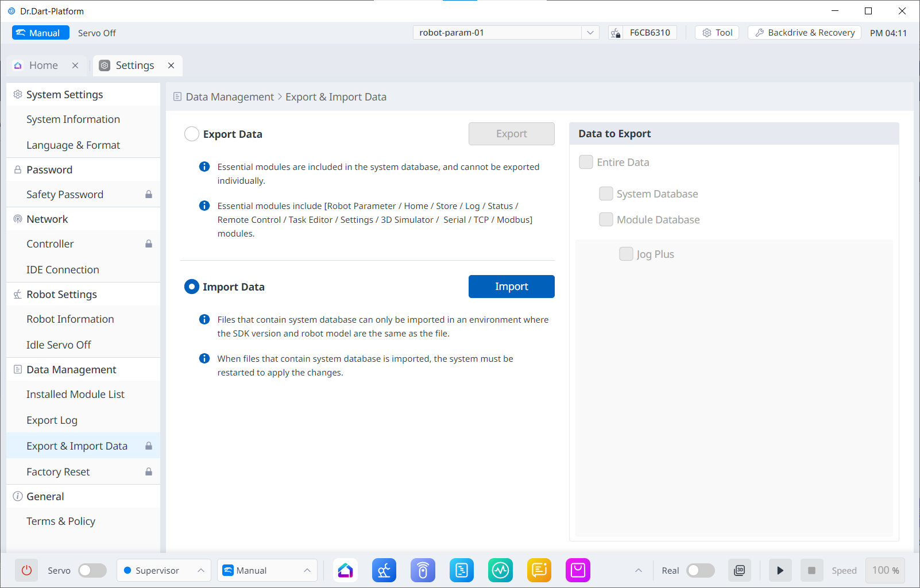Viewport: 920px width, 588px height.
Task: Open Backdrive & Recovery
Action: click(805, 33)
